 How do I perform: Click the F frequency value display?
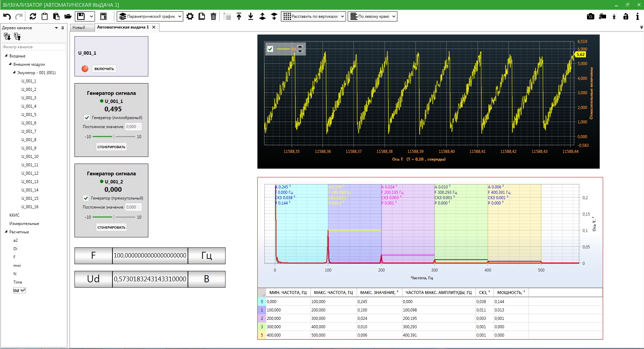point(150,255)
